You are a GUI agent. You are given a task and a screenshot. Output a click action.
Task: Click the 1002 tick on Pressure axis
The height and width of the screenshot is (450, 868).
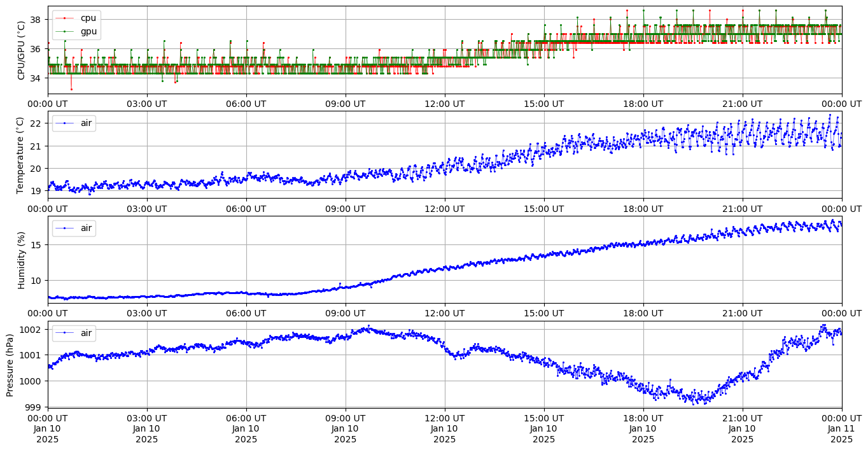tap(31, 330)
